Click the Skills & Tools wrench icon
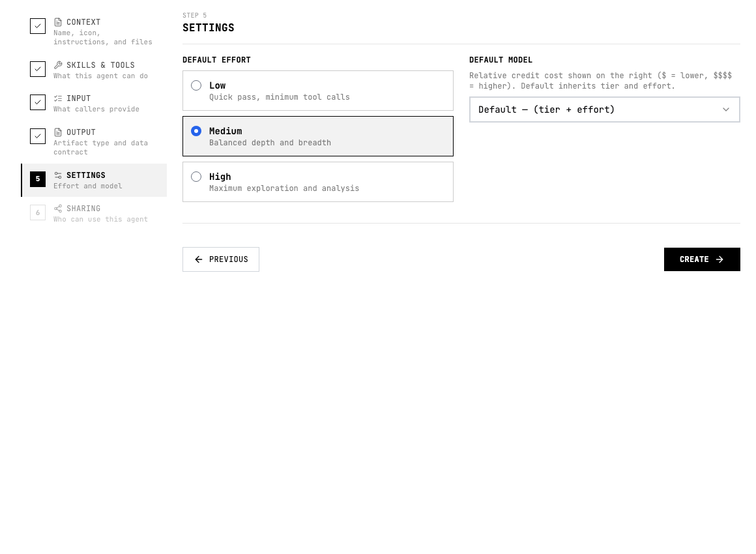Screen dimensions: 756x554 [x=58, y=65]
